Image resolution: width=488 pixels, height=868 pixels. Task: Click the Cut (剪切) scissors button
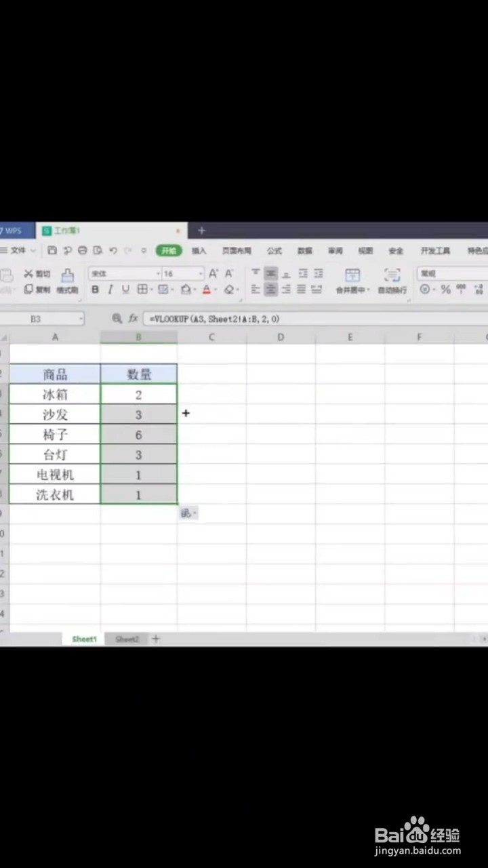point(37,274)
